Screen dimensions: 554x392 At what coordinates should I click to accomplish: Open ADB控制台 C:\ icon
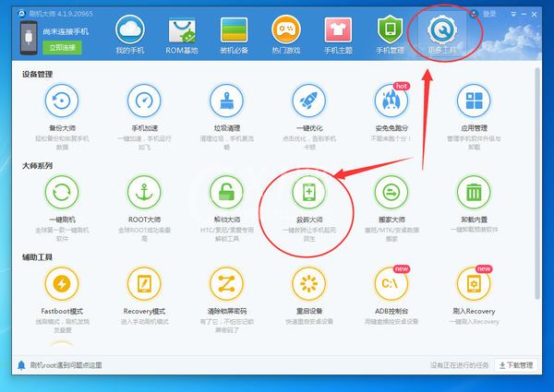click(391, 284)
